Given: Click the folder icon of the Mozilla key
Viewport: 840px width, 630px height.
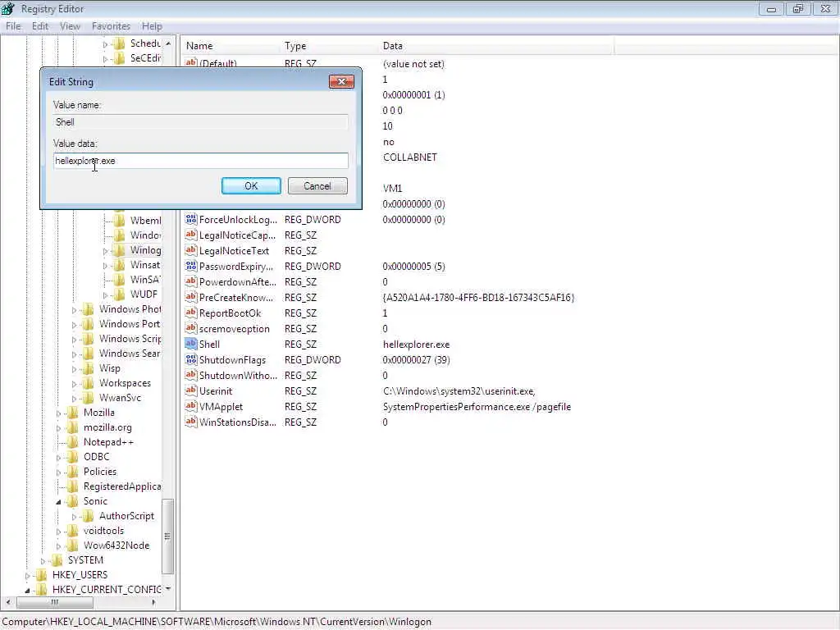Looking at the screenshot, I should point(73,413).
